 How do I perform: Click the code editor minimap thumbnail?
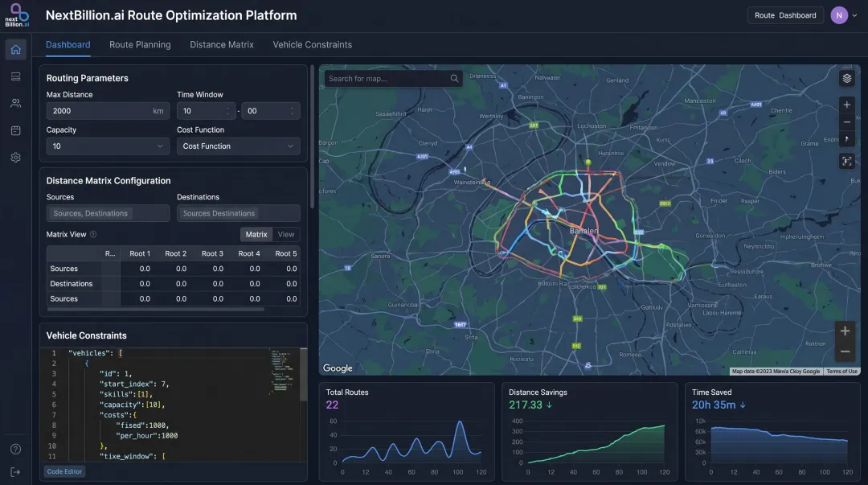pyautogui.click(x=284, y=370)
